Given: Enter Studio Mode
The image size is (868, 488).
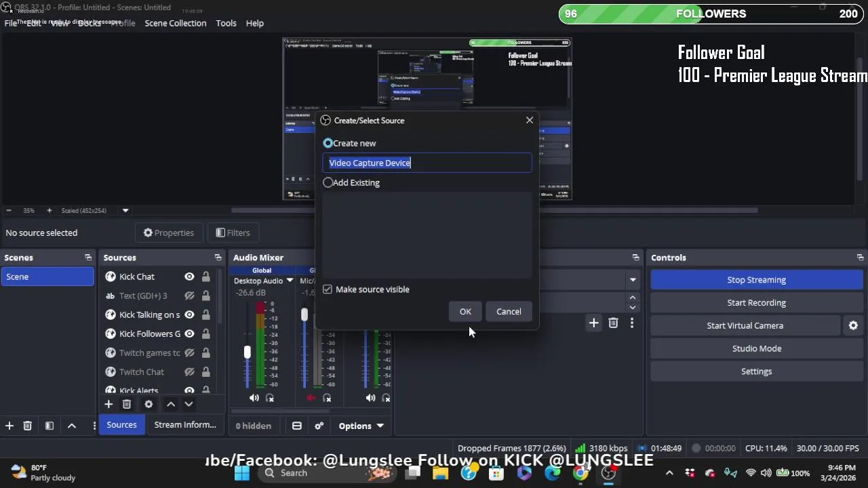Looking at the screenshot, I should [x=756, y=348].
